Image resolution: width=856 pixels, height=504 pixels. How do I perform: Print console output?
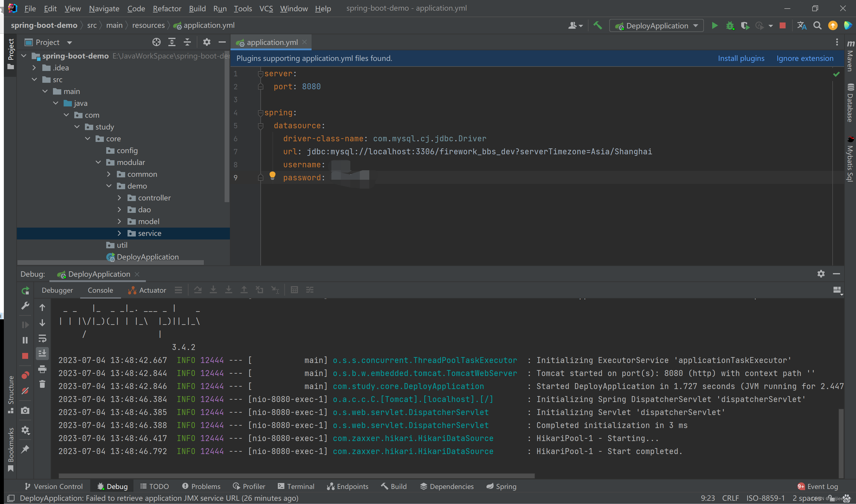coord(42,369)
